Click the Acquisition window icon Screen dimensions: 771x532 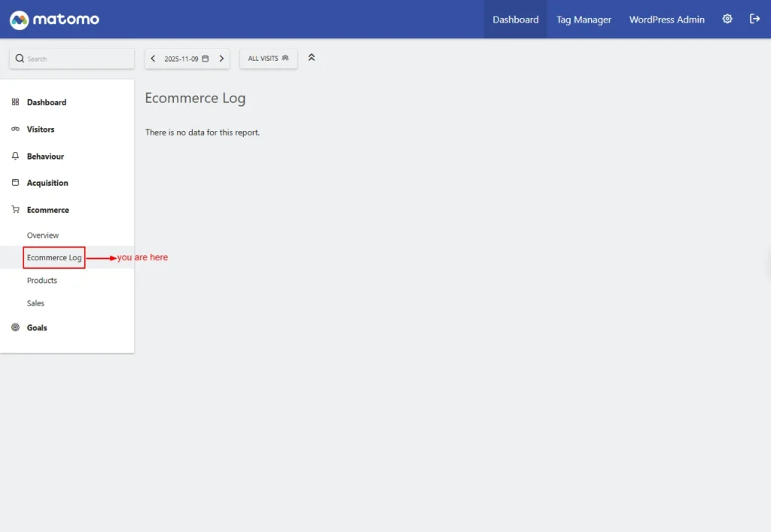pos(16,183)
